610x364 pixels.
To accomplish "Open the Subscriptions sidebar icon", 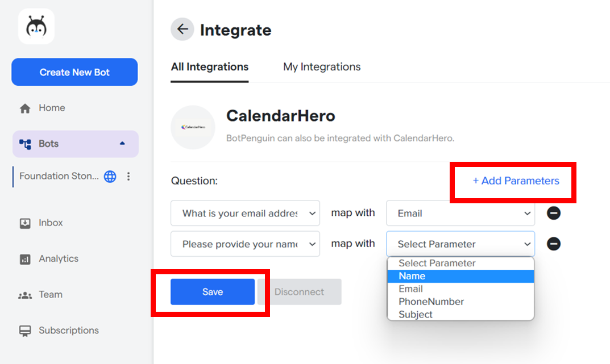I will pos(25,330).
